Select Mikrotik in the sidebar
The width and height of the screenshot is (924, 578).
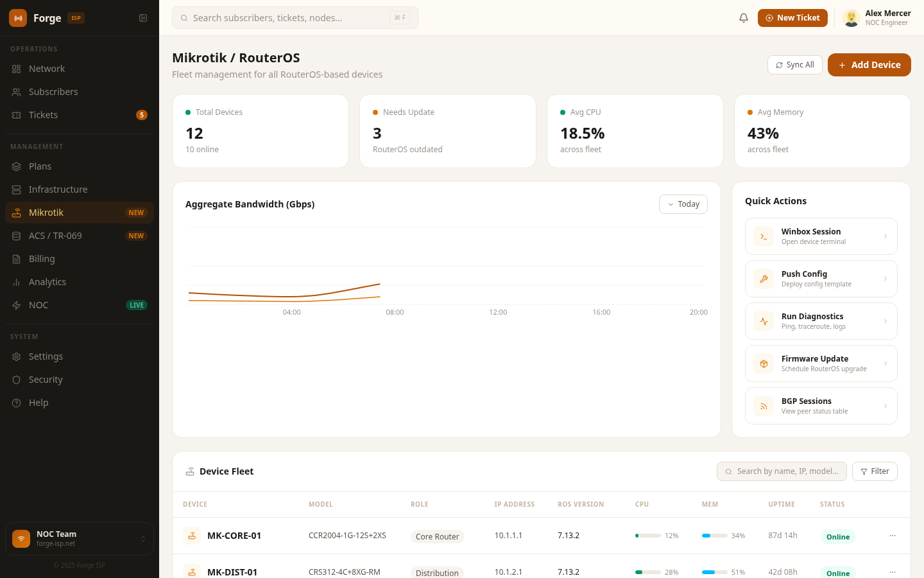click(x=80, y=213)
